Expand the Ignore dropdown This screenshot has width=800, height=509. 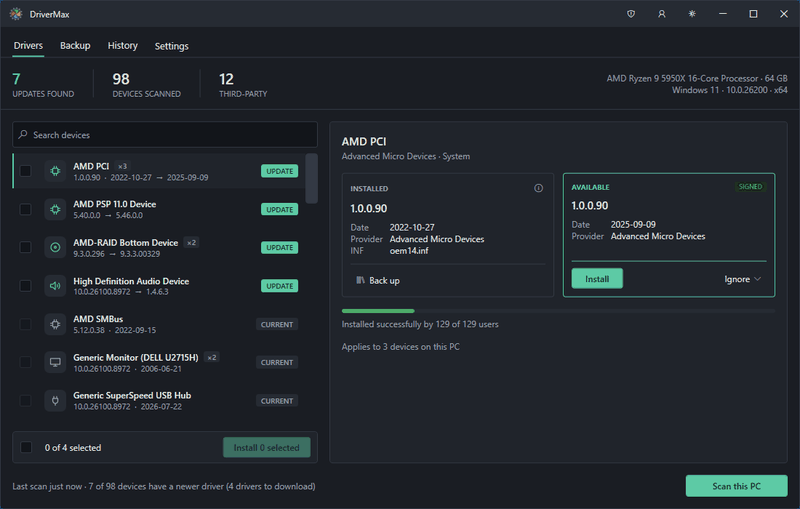[x=742, y=279]
